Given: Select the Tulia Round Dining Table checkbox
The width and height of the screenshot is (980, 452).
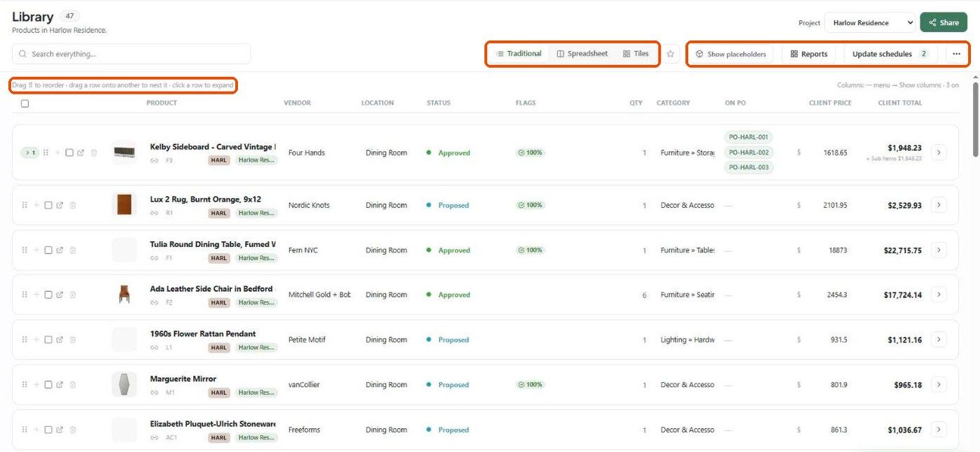Looking at the screenshot, I should (48, 250).
